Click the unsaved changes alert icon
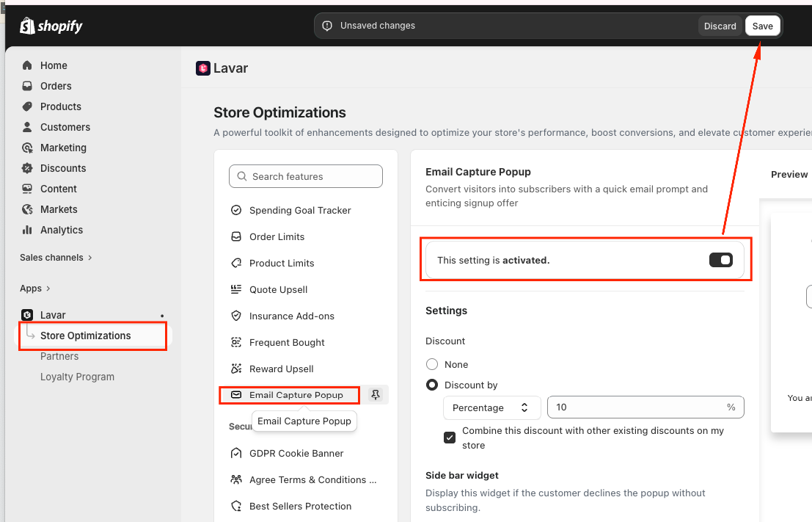 click(x=327, y=26)
